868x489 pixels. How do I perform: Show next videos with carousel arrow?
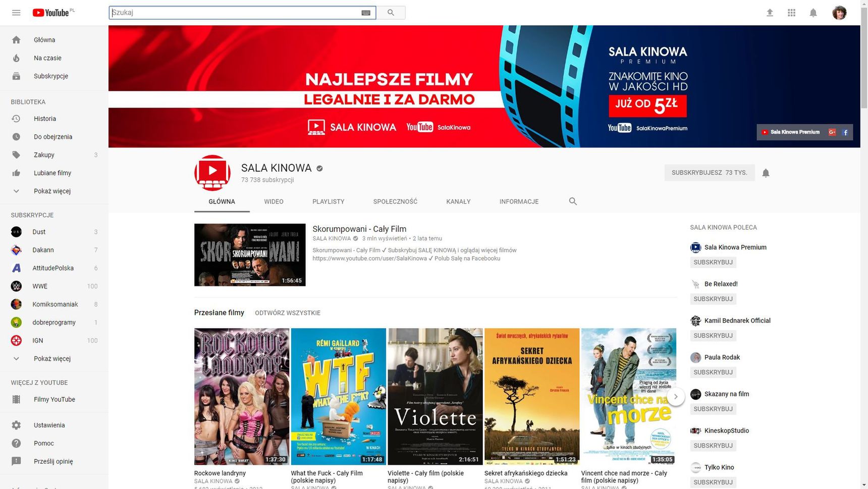[x=676, y=397]
